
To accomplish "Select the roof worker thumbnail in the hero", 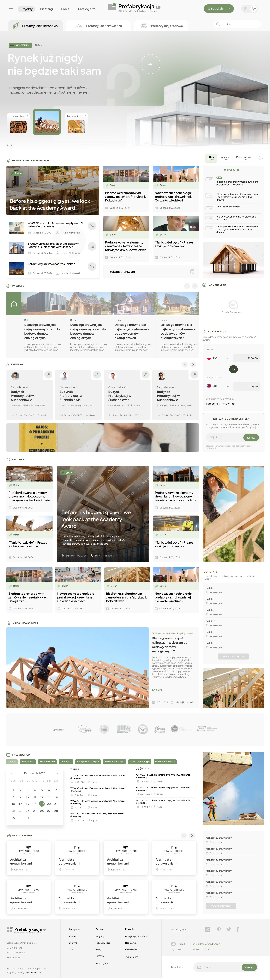I will 47,122.
